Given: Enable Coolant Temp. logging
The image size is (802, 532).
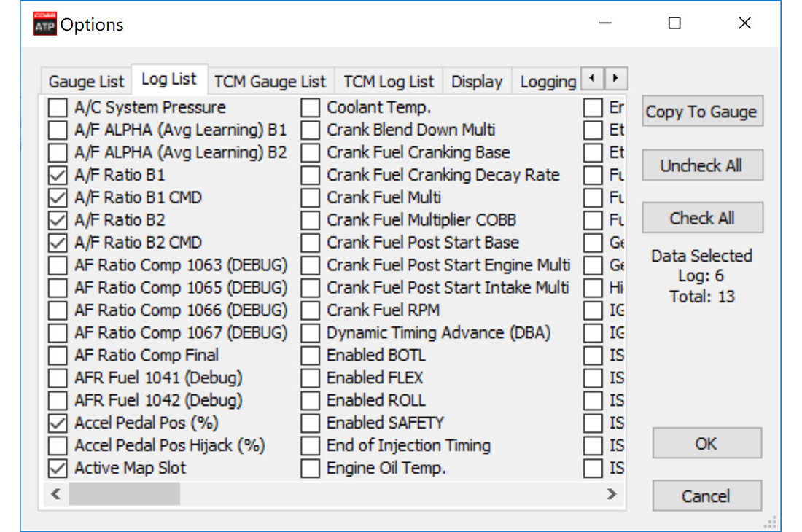Looking at the screenshot, I should (x=310, y=108).
